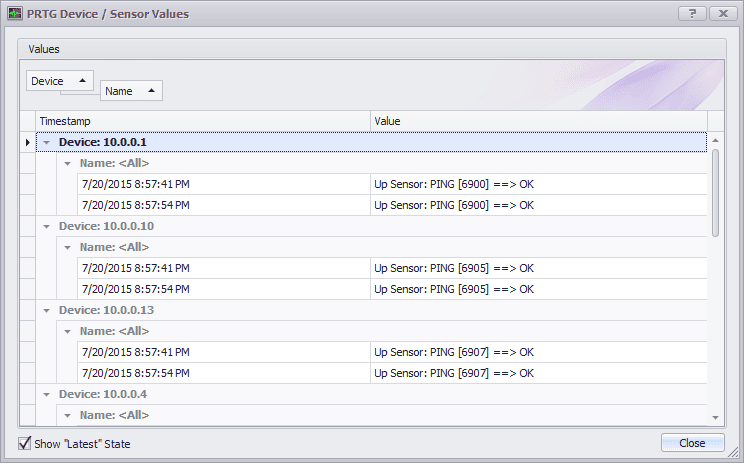Image resolution: width=744 pixels, height=463 pixels.
Task: Click the Timestamp column header
Action: click(x=203, y=121)
